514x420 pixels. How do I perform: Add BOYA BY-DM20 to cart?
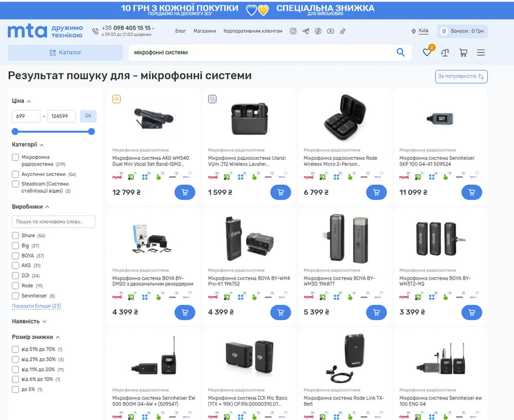click(x=185, y=313)
